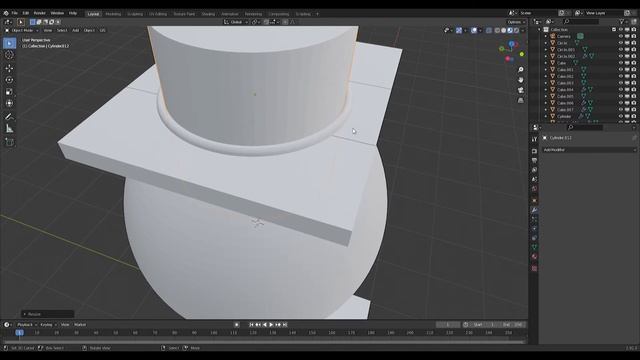The height and width of the screenshot is (360, 640).
Task: Open the Object Data properties green triangle tab
Action: (x=534, y=247)
